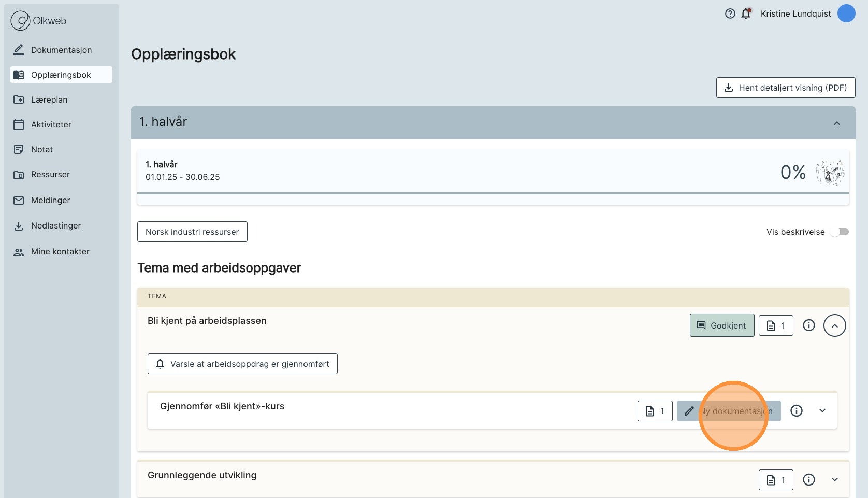
Task: Click Kristine Lundquist's profile avatar
Action: click(x=846, y=13)
